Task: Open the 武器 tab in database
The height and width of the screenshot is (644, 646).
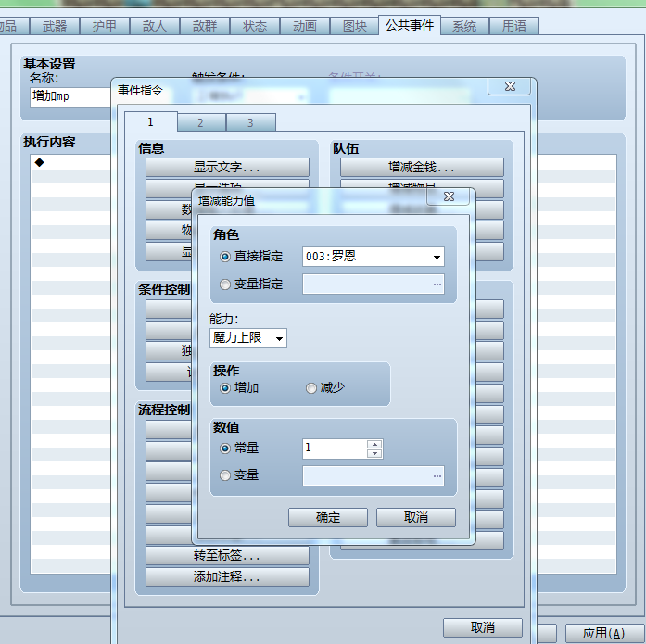Action: (55, 26)
